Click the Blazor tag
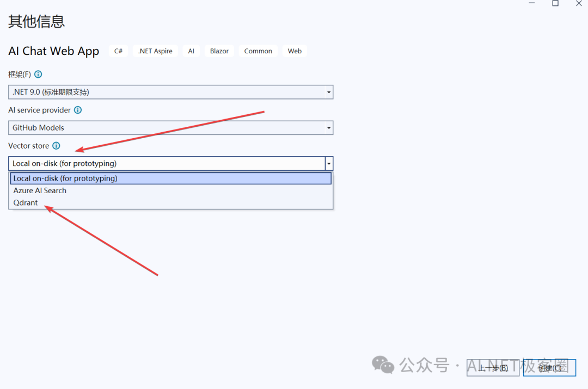Viewport: 588px width, 389px height. coord(219,51)
